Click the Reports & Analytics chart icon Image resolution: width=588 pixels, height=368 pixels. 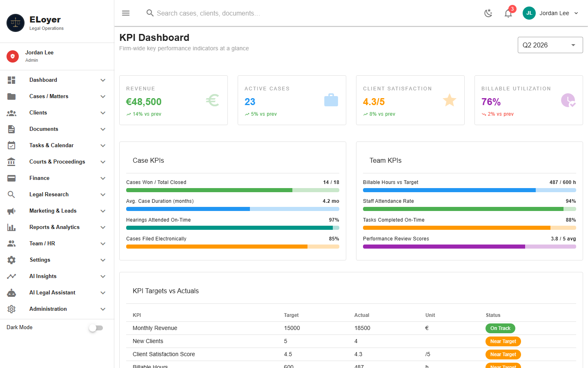(x=11, y=227)
